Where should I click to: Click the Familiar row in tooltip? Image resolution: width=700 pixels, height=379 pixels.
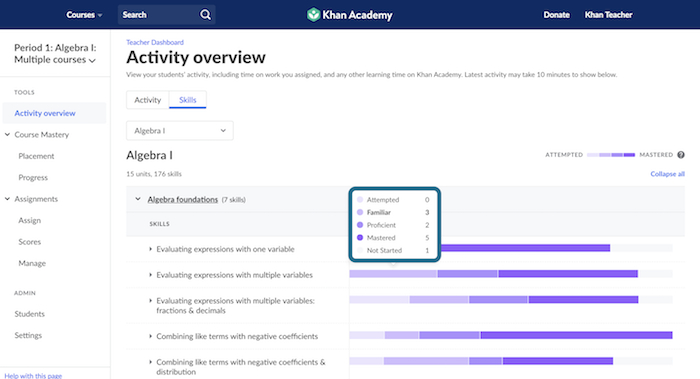click(x=393, y=212)
